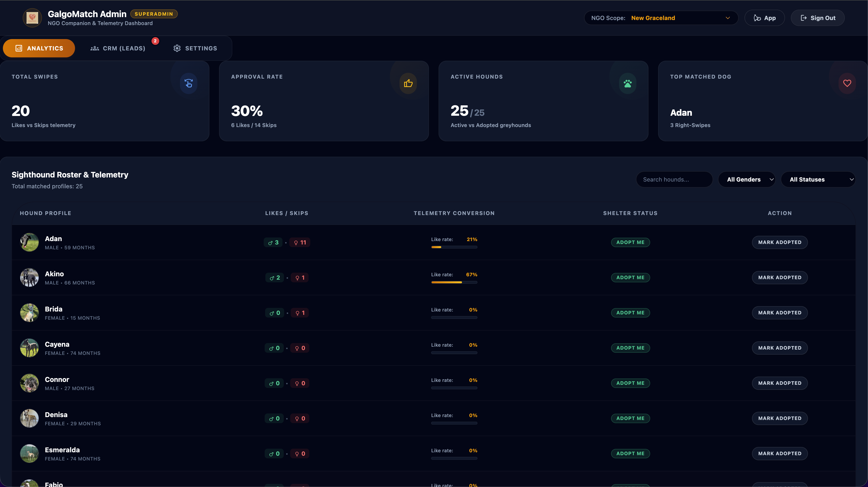Click 'Total matched profiles: 25' text
Screen dimensions: 868x487
[x=47, y=186]
